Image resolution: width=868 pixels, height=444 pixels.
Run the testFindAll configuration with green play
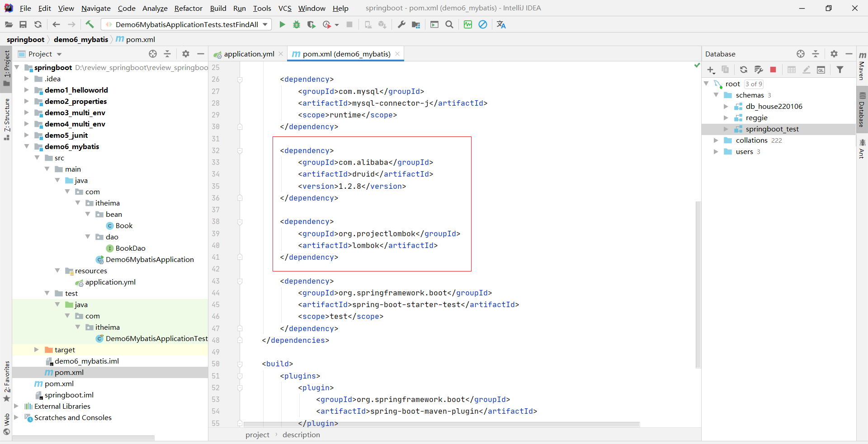282,24
